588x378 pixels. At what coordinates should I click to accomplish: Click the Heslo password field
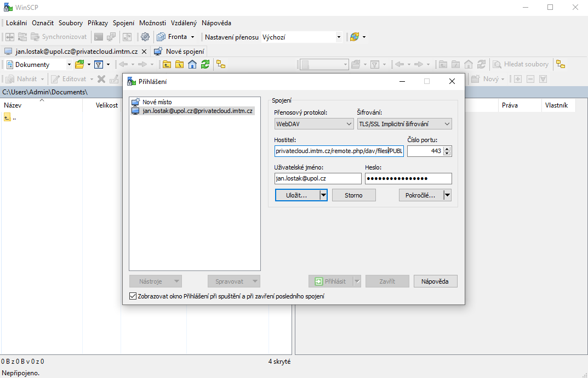408,178
